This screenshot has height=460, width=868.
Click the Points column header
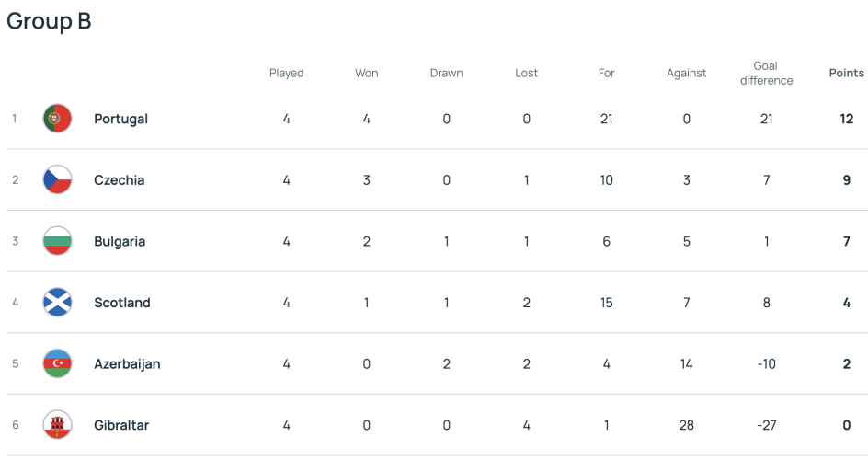click(x=846, y=73)
